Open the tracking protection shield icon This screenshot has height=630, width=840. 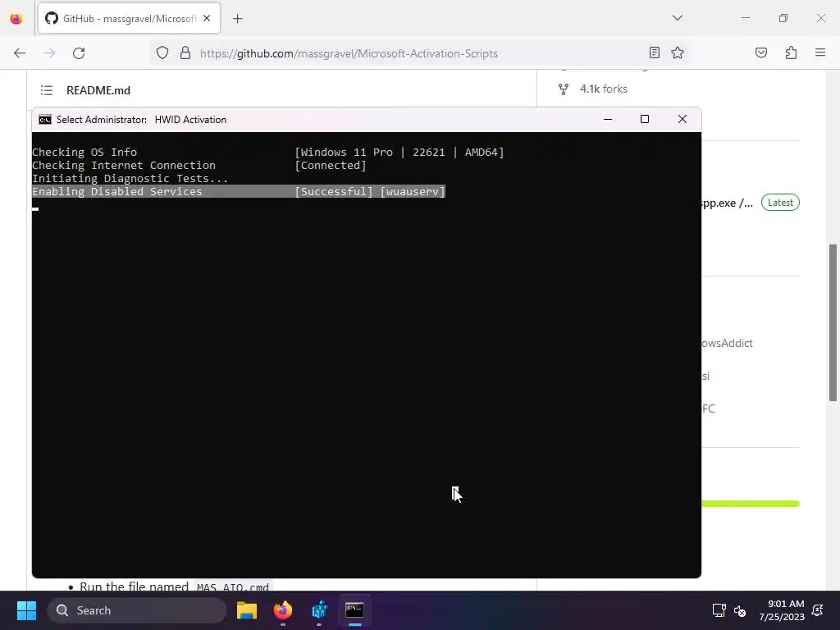[162, 53]
